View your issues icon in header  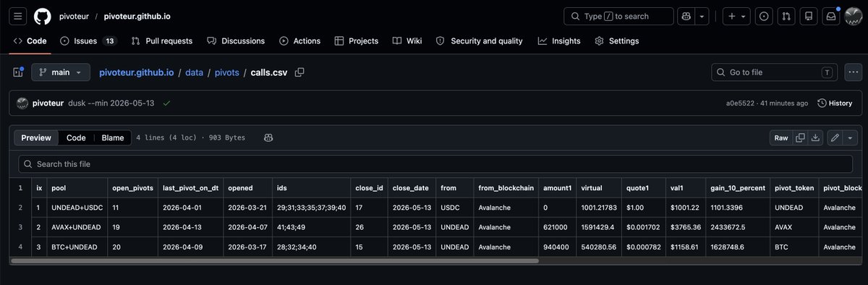click(x=764, y=16)
